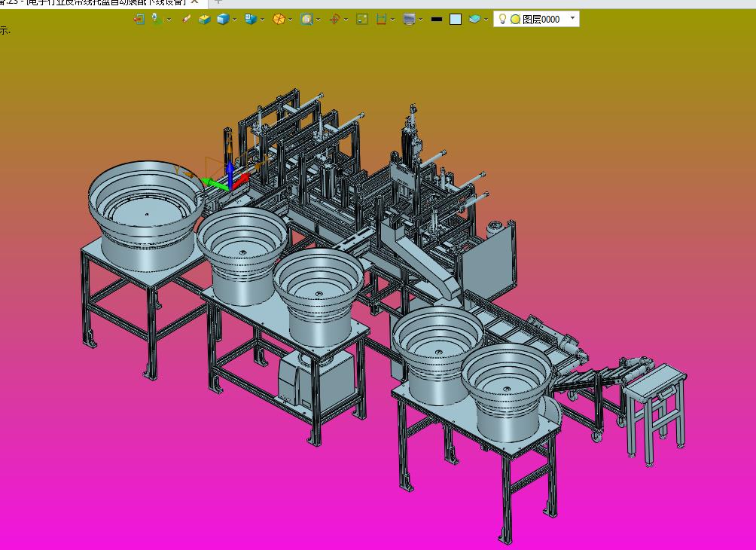Click the yellow circle layer color

pyautogui.click(x=515, y=20)
